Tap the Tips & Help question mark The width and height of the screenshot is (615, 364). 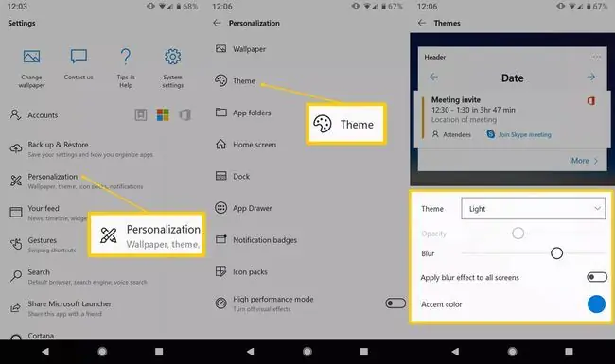126,57
